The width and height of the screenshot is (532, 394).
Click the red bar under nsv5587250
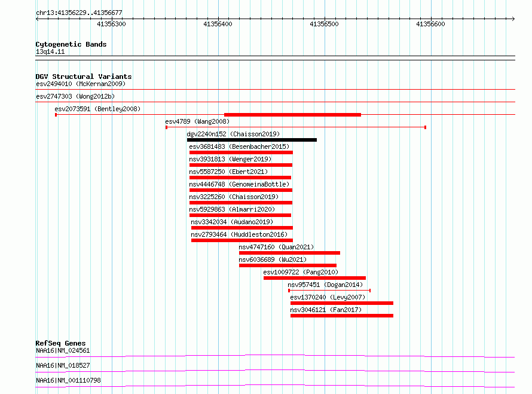(240, 178)
